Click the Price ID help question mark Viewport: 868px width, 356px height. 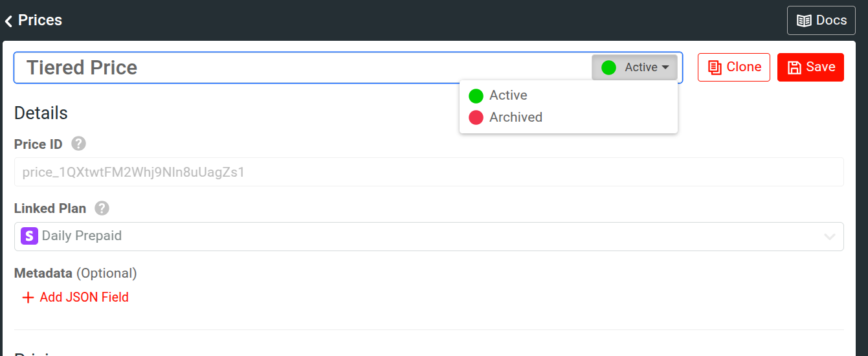78,144
